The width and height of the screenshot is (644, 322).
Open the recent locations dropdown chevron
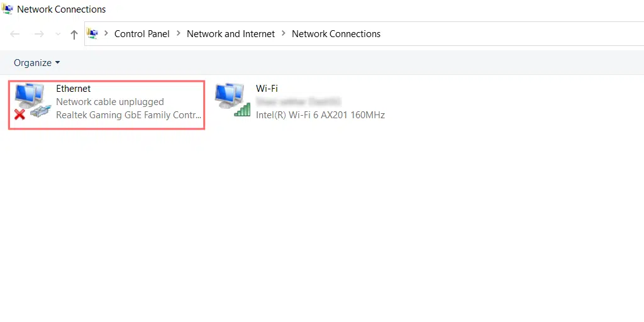pyautogui.click(x=58, y=34)
